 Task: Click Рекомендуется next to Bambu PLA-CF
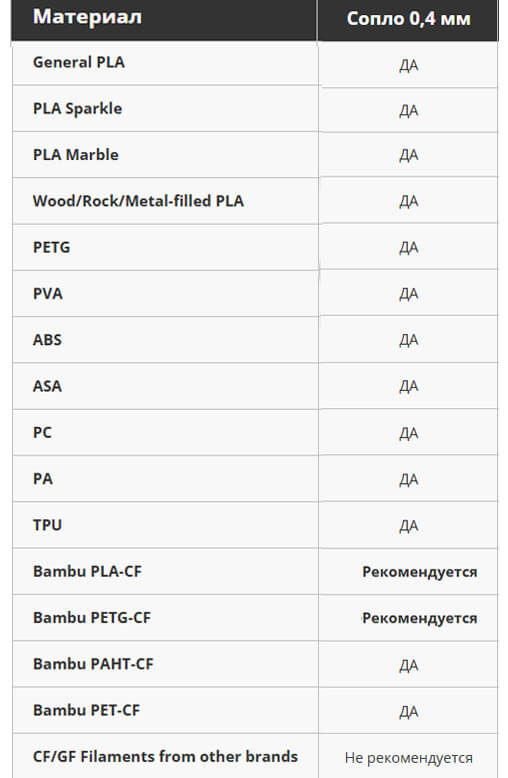tap(420, 572)
